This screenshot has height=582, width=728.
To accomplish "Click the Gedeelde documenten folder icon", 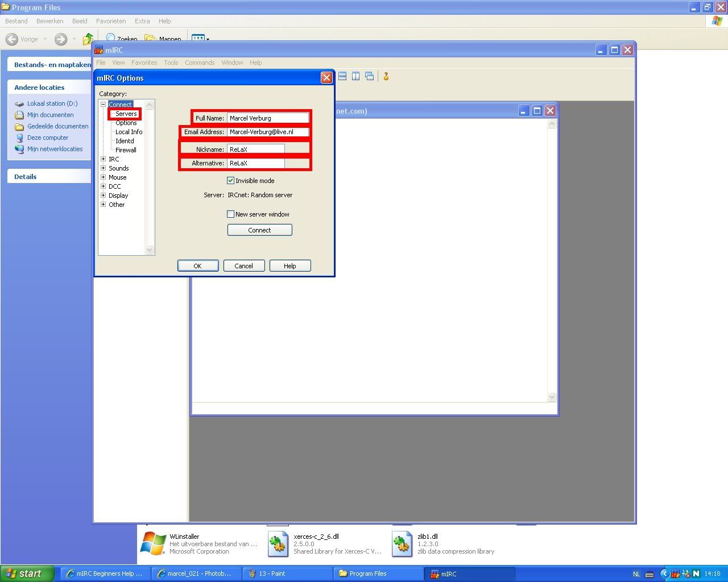I will tap(19, 126).
